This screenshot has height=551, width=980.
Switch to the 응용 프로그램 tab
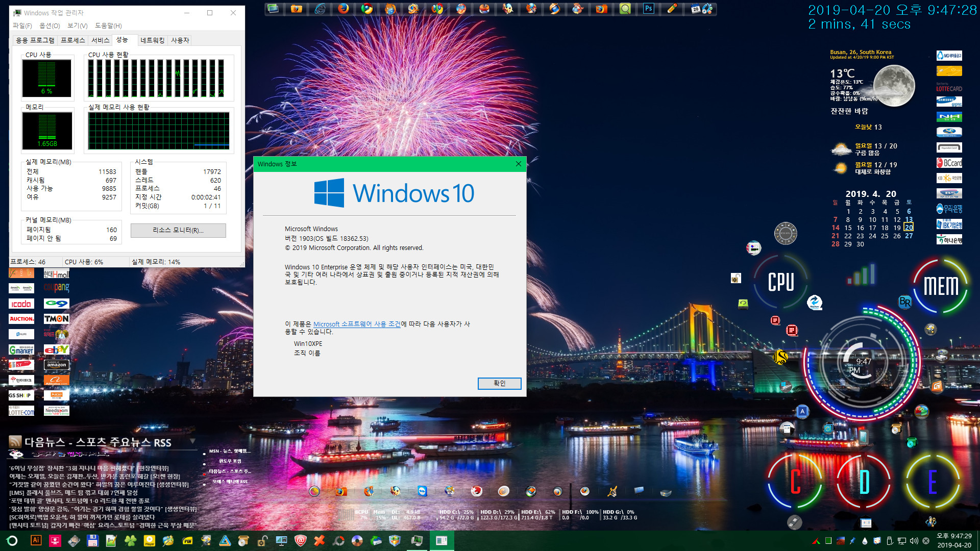(35, 40)
